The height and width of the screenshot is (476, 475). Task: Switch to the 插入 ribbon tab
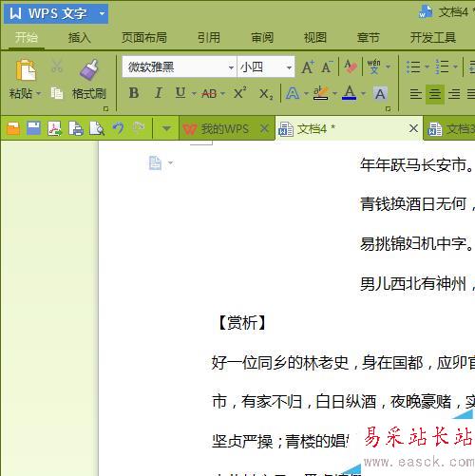pos(80,37)
